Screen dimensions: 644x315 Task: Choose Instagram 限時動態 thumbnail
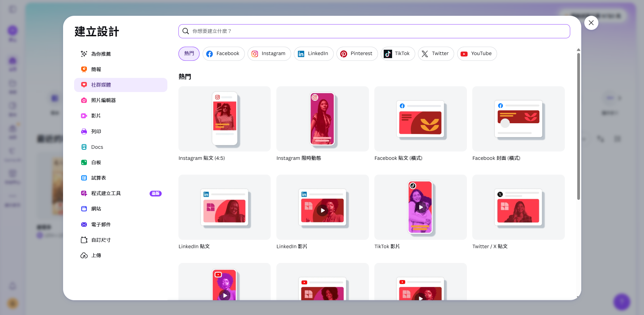(322, 119)
